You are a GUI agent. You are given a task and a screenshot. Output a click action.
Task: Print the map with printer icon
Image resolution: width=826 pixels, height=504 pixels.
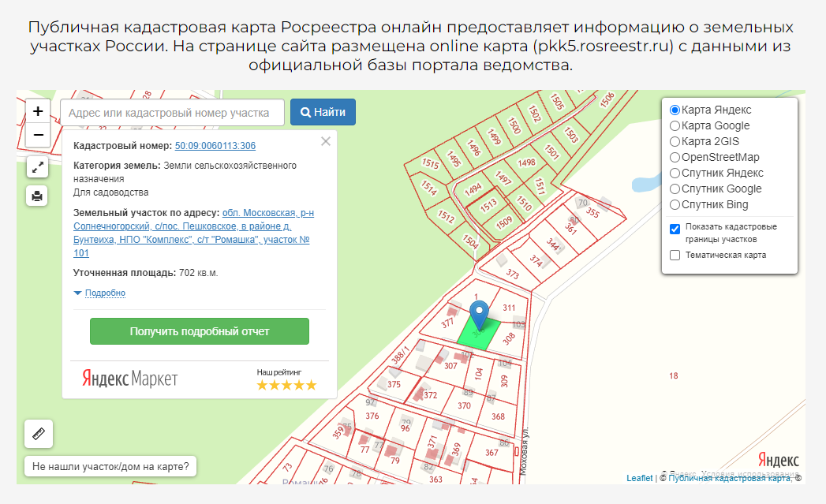point(37,196)
